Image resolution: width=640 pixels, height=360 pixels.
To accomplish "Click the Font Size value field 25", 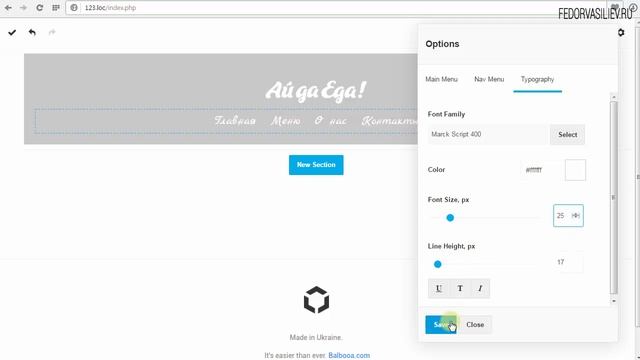I will tap(568, 216).
